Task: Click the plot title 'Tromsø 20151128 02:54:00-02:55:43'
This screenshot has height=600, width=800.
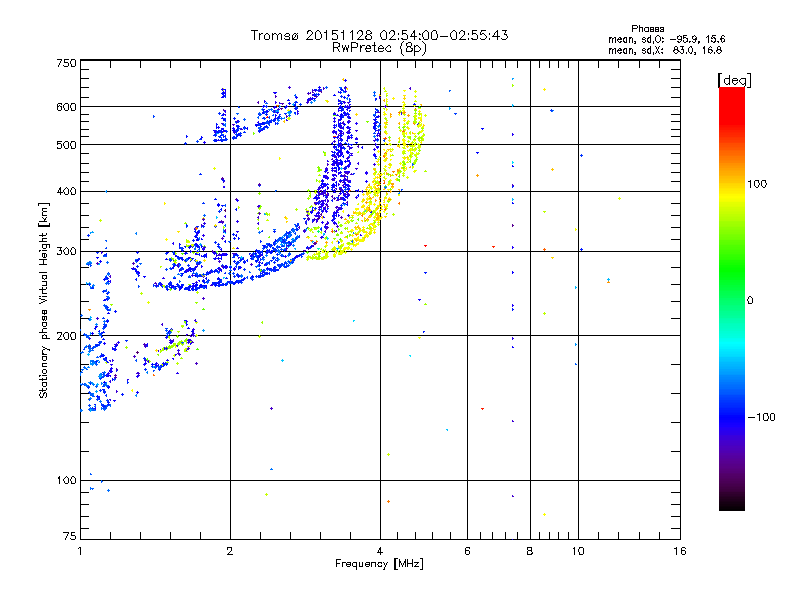Action: point(379,35)
